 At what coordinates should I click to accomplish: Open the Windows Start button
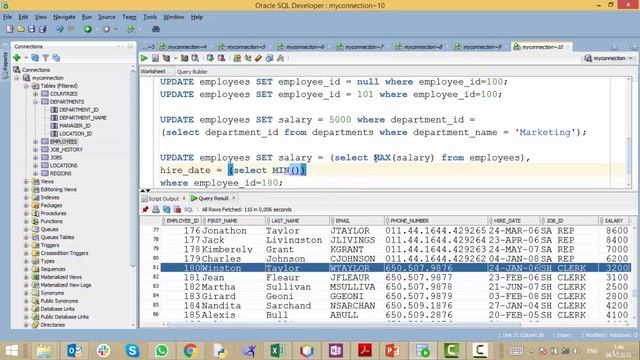[11, 350]
